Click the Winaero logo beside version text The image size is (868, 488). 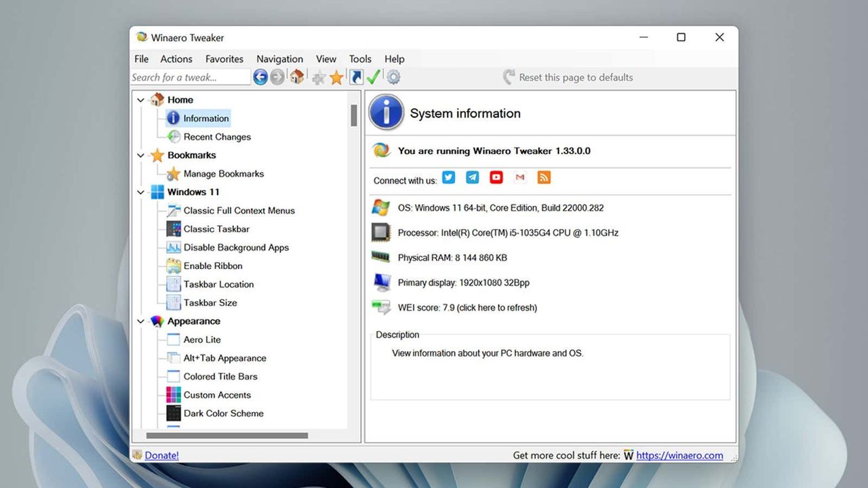(382, 150)
